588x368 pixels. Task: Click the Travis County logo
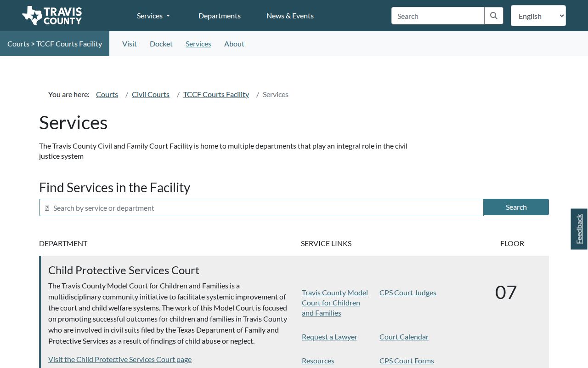click(x=52, y=16)
